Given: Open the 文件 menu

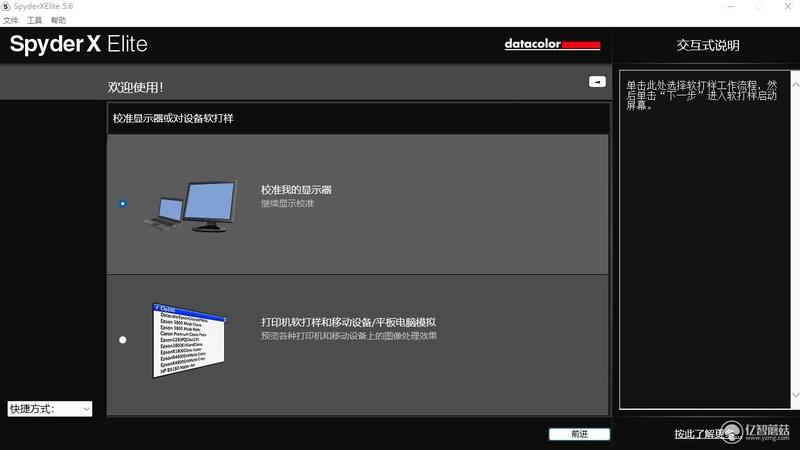Looking at the screenshot, I should (10, 20).
